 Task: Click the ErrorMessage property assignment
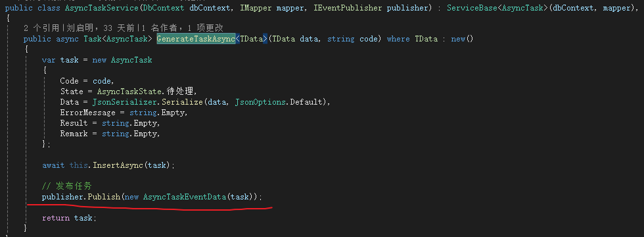click(x=124, y=113)
